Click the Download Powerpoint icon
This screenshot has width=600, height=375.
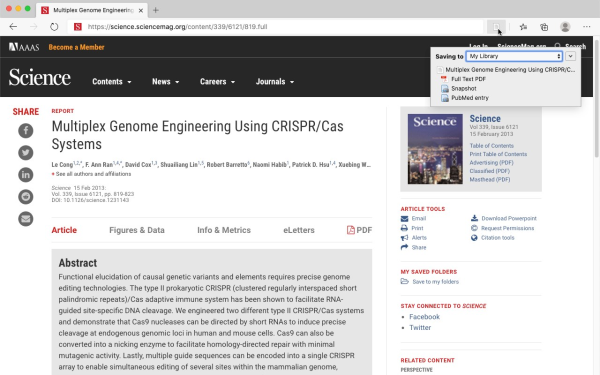474,218
